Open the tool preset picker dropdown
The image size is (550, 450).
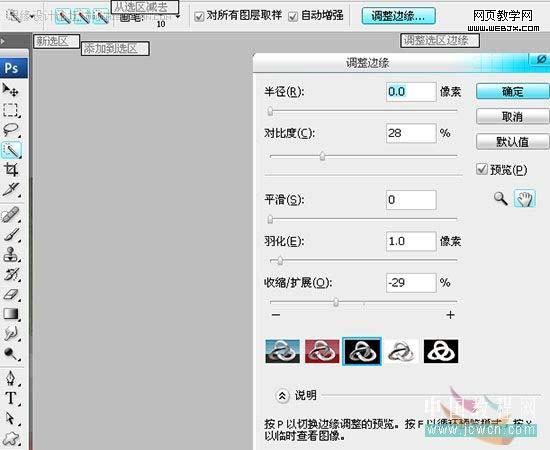pyautogui.click(x=33, y=16)
